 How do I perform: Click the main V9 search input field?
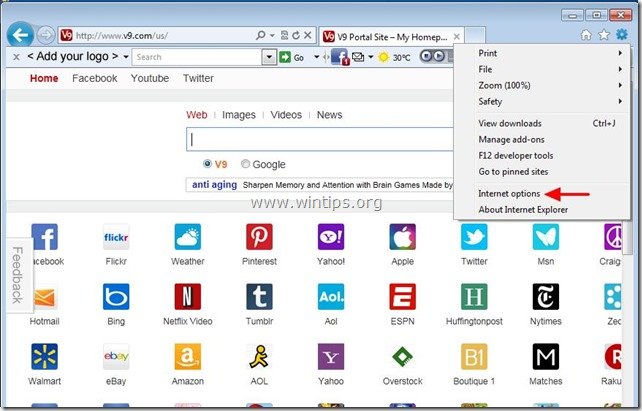coord(320,140)
